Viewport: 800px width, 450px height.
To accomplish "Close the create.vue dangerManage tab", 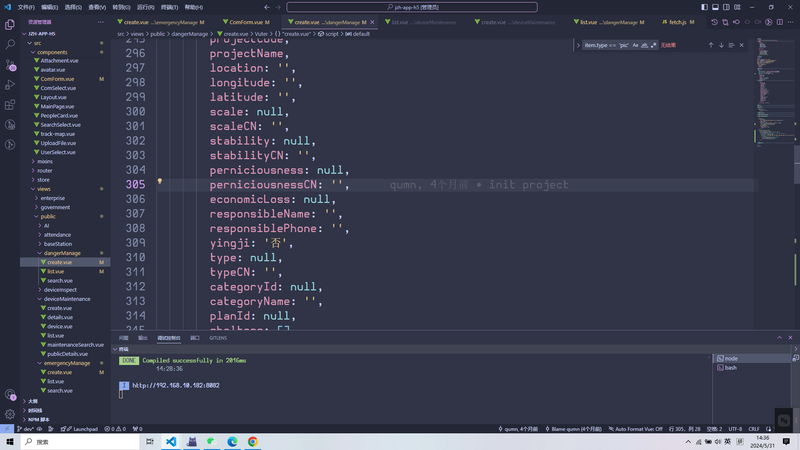I will tap(372, 22).
